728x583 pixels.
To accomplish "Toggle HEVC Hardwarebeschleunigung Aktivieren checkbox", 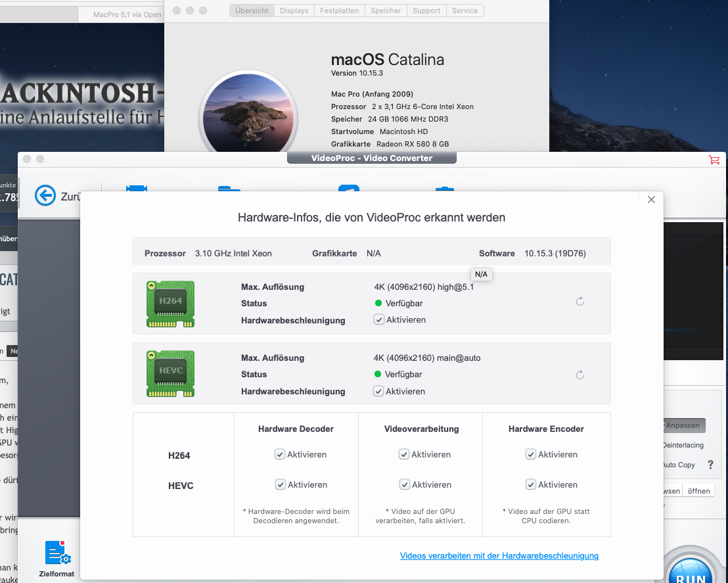I will pos(378,391).
